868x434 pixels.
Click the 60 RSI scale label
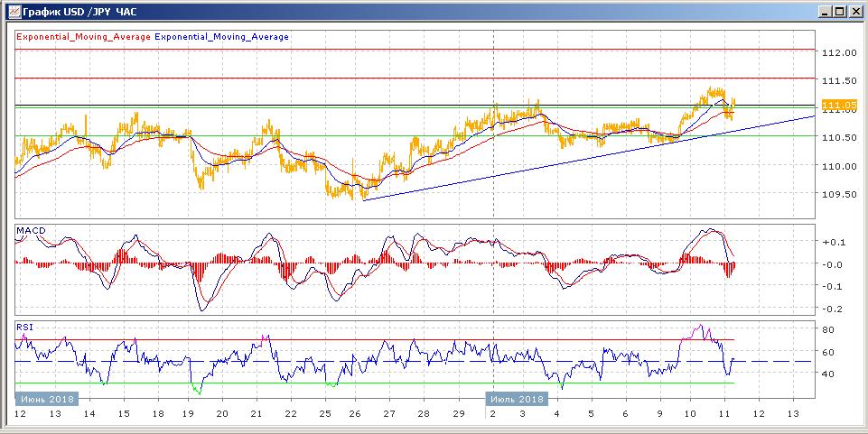coord(828,352)
